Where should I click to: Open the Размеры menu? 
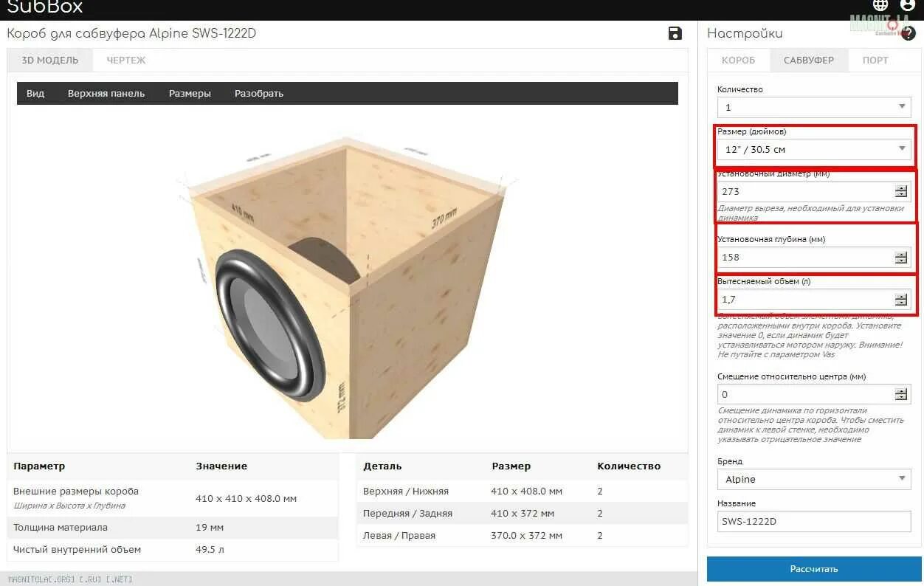point(190,94)
